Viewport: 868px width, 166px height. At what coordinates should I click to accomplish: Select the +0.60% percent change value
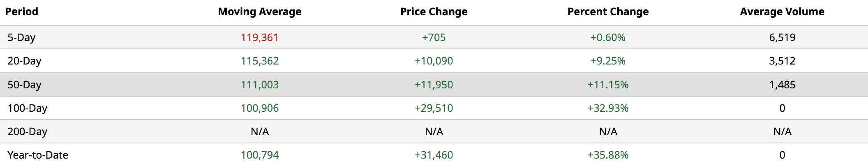(608, 37)
